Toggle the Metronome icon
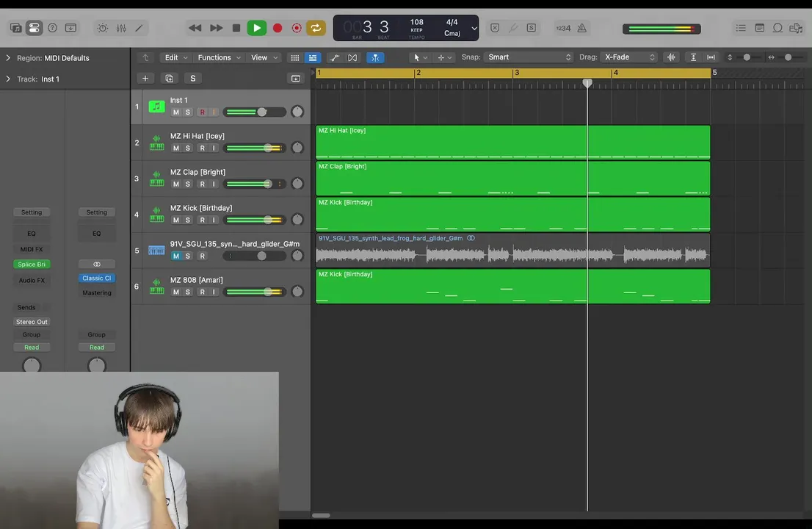The height and width of the screenshot is (529, 812). [x=582, y=28]
